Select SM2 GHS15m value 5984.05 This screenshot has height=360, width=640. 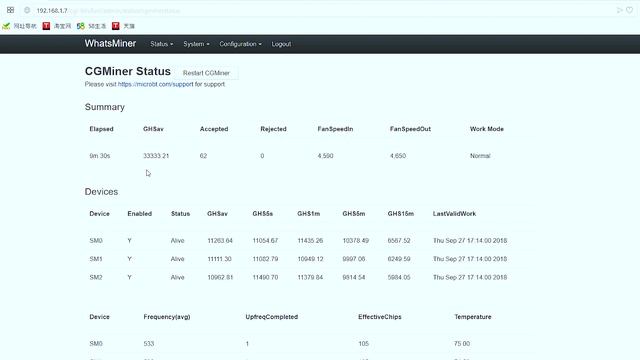point(399,278)
